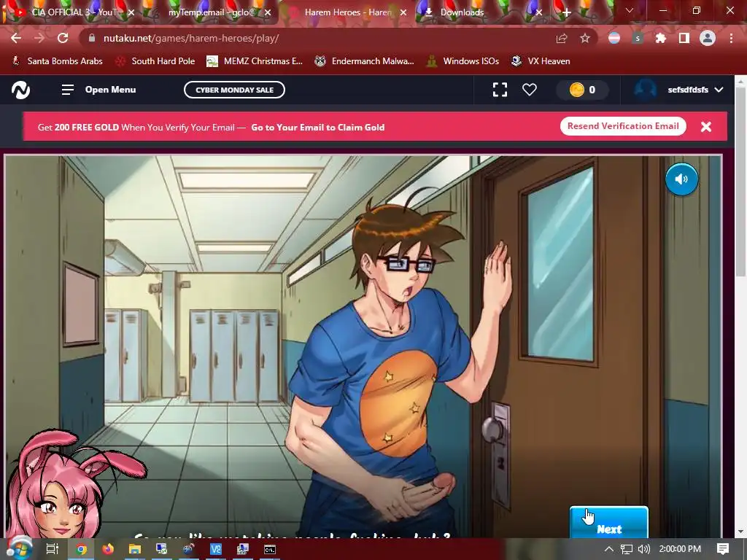Expand the sefsdfdsfs account dropdown
Viewport: 747px width, 560px height.
[x=679, y=90]
